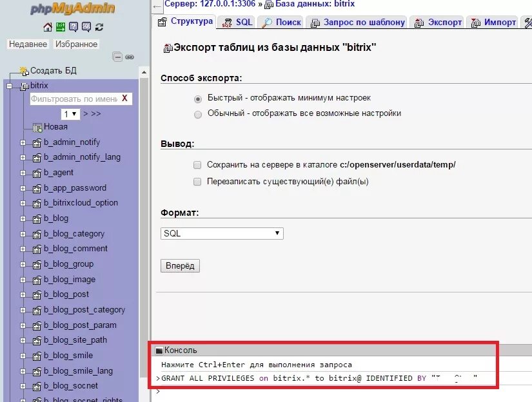Click the Создать БД star icon
The image size is (532, 402).
click(24, 71)
